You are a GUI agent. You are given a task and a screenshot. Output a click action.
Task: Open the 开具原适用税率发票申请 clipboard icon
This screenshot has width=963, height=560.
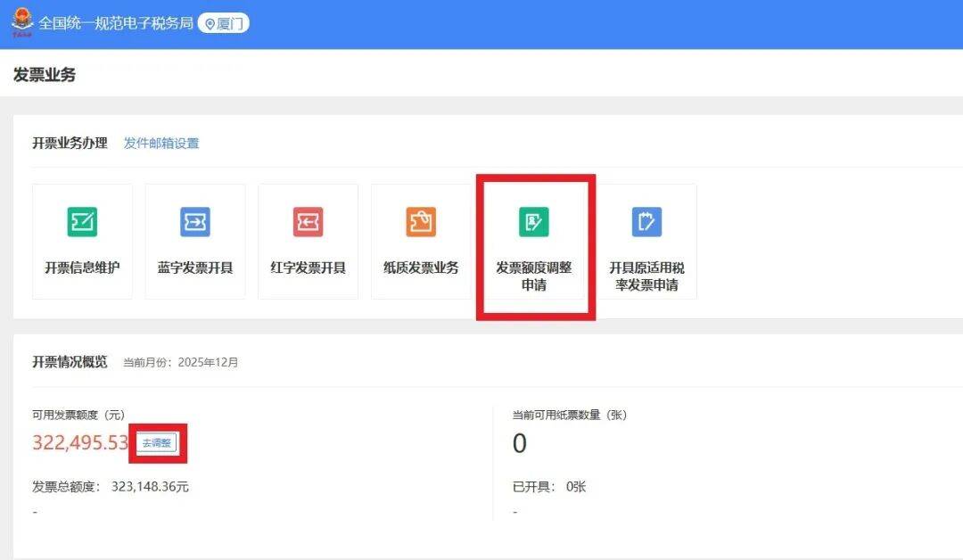tap(646, 222)
